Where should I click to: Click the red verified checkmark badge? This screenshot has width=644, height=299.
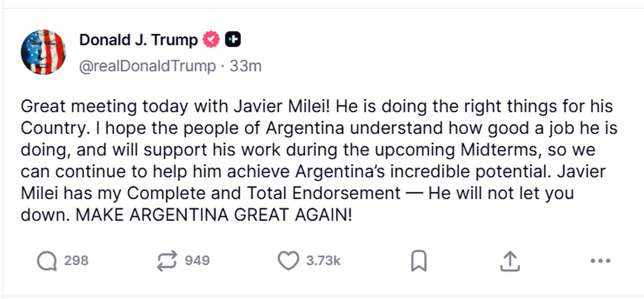pos(211,40)
